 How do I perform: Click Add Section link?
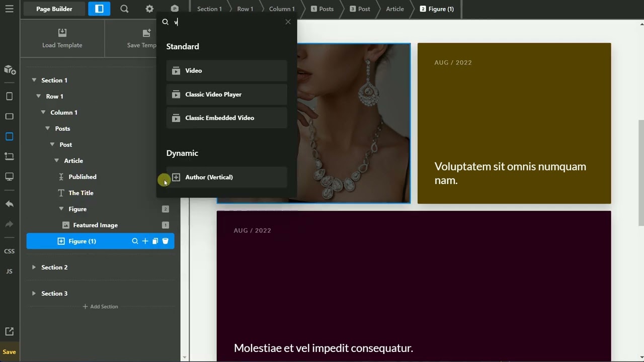100,306
